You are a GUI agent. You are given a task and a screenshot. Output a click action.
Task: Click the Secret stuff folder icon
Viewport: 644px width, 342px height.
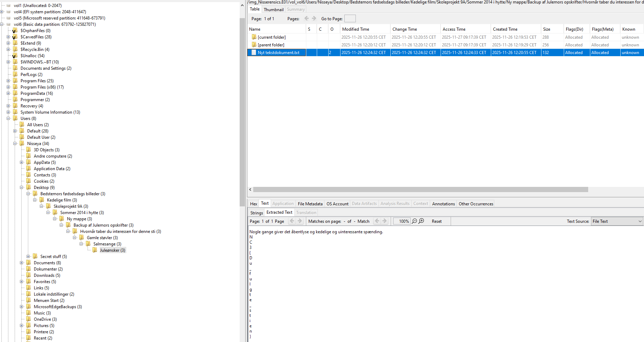(x=35, y=257)
